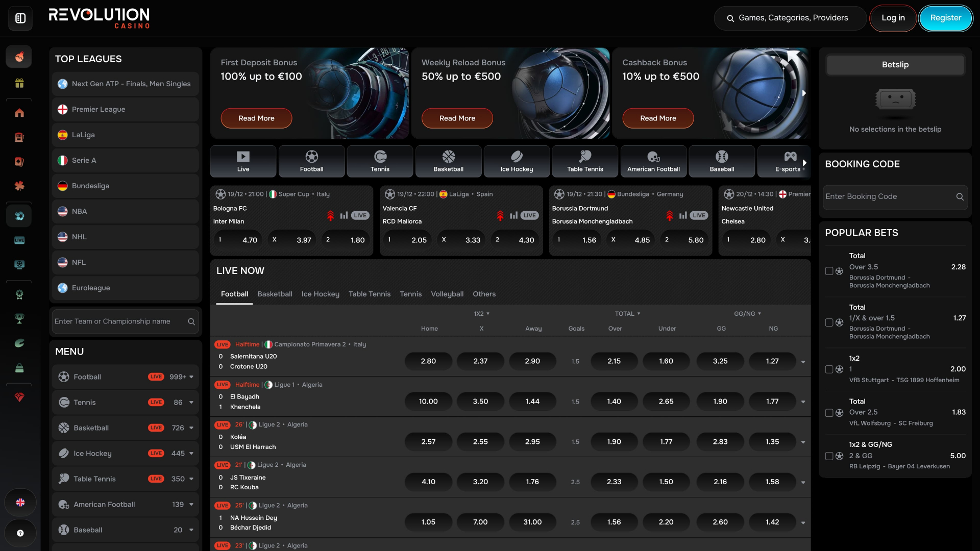This screenshot has height=551, width=980.
Task: Open Promotions via the gift icon
Action: click(x=19, y=83)
